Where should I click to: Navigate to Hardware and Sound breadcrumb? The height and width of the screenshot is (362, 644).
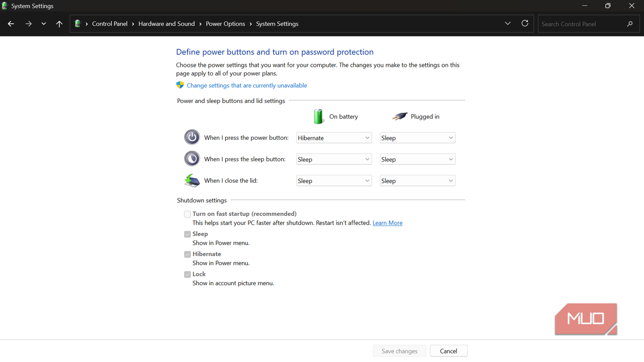[x=167, y=24]
